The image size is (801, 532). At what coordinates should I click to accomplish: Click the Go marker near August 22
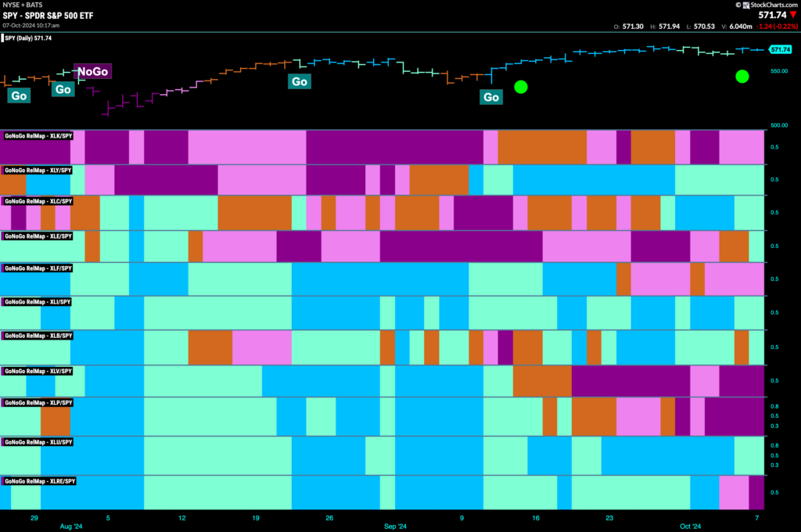point(300,81)
